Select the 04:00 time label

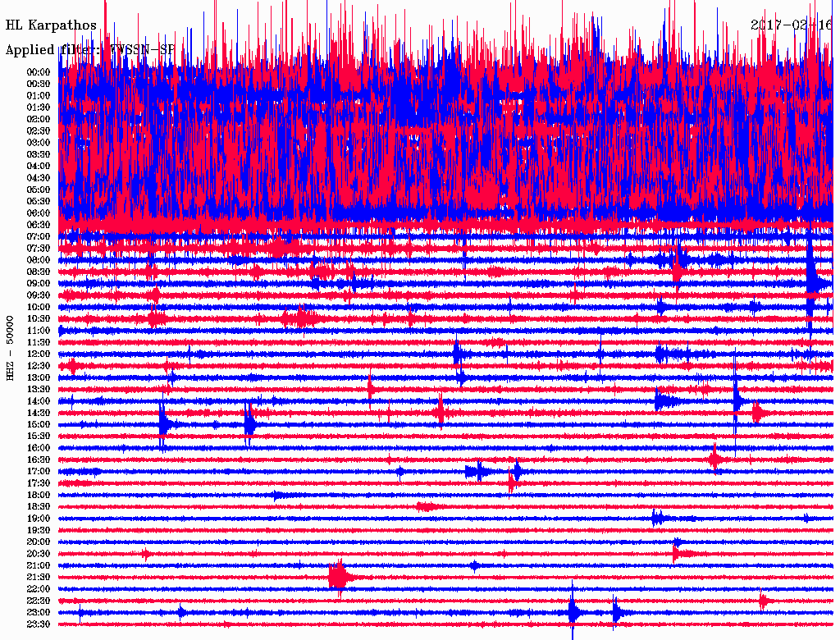coord(39,167)
